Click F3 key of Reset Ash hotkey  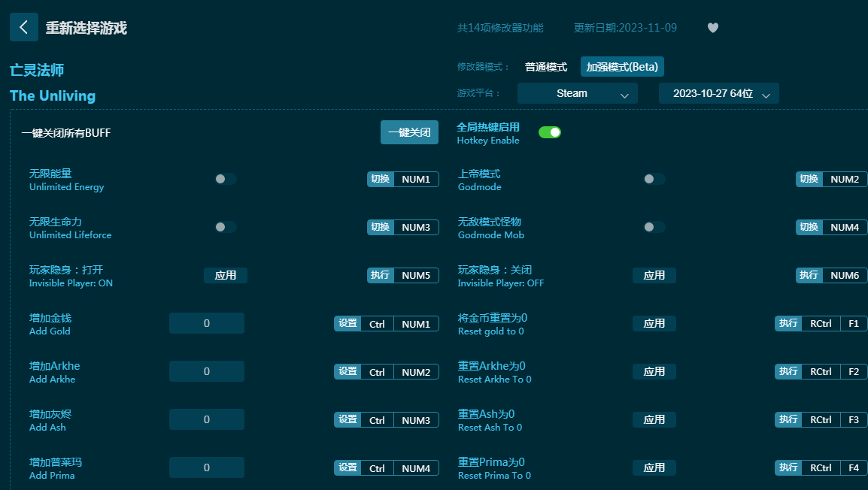854,420
